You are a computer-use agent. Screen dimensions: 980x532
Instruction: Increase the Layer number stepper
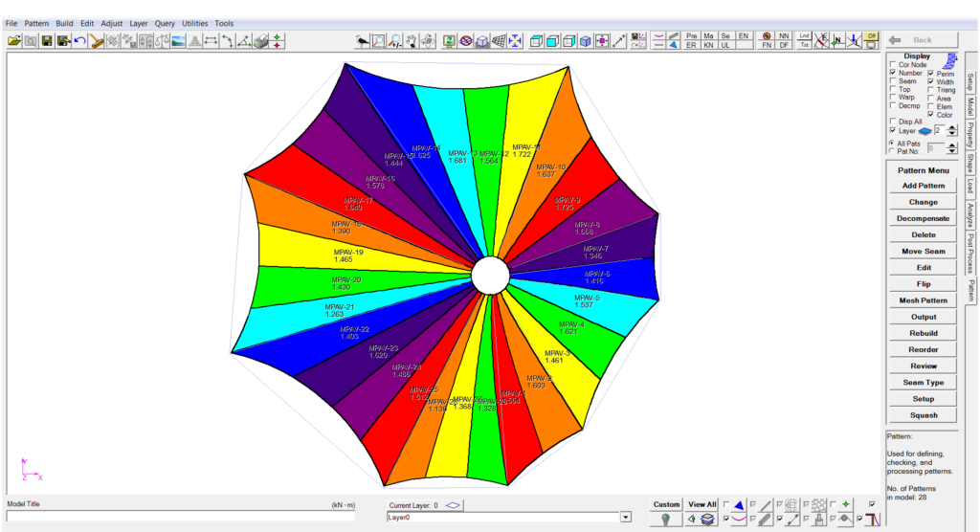[x=951, y=126]
